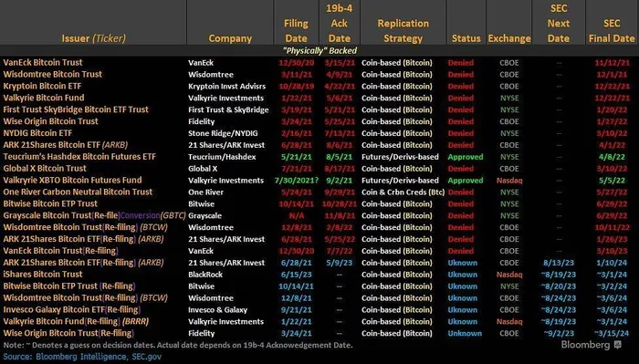
Task: Click the SEC Final Date header
Action: 612,31
